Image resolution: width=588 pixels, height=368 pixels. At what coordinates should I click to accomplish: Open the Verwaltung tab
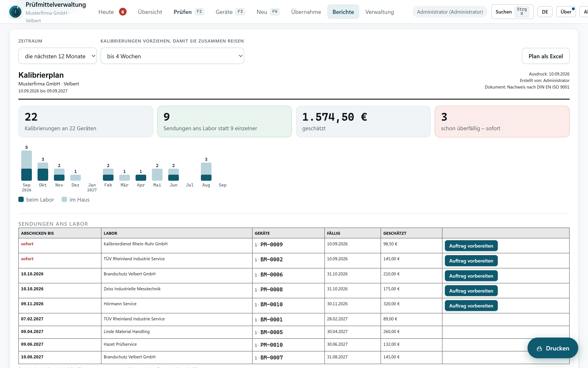(380, 12)
